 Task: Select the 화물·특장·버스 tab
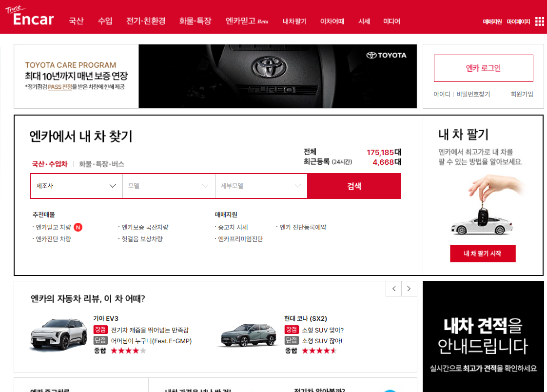click(x=101, y=164)
